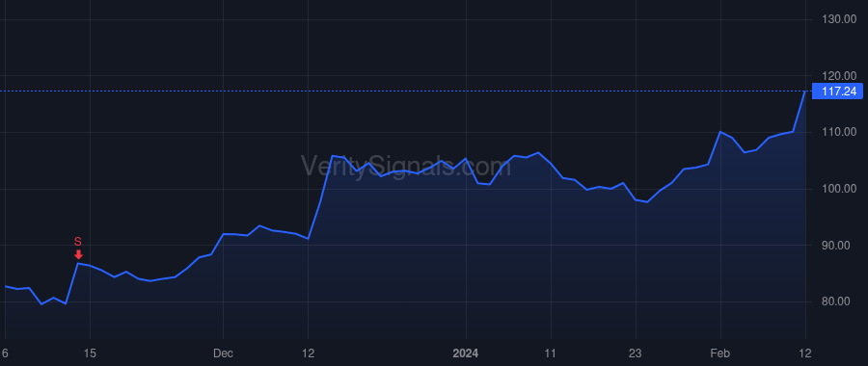Image resolution: width=868 pixels, height=366 pixels.
Task: Click the 120.00 price axis label
Action: 839,76
